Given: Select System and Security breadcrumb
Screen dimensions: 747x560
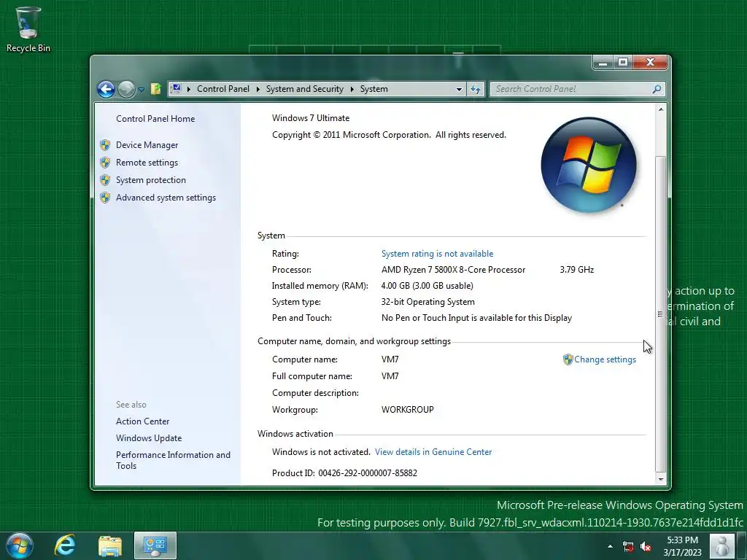Looking at the screenshot, I should tap(304, 89).
